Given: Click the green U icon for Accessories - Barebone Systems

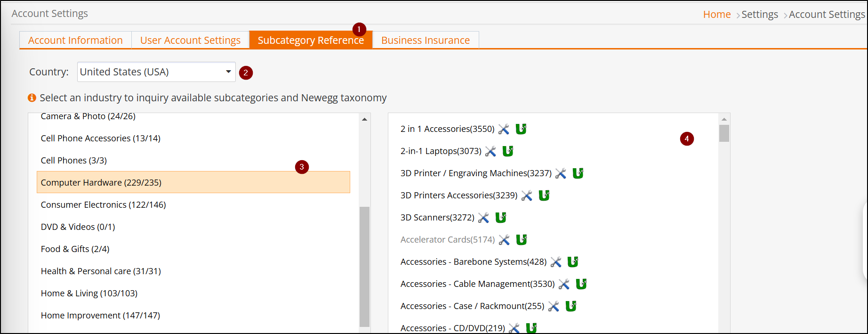Looking at the screenshot, I should [x=573, y=261].
